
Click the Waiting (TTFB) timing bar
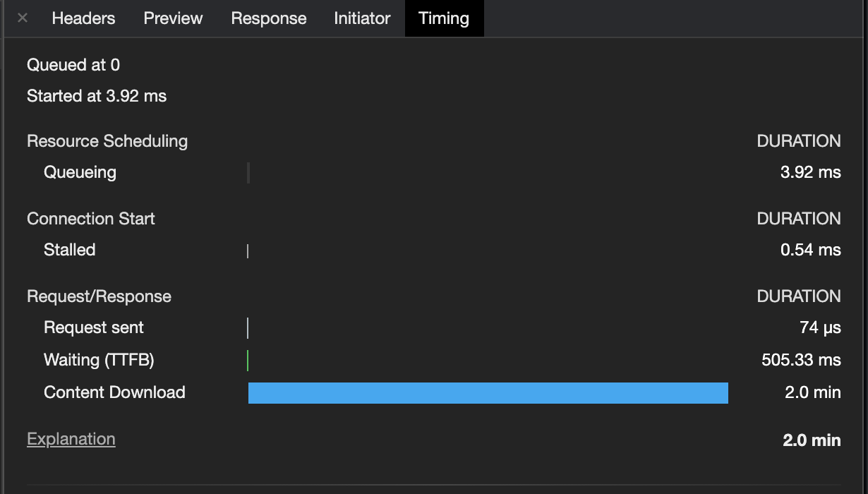(248, 360)
